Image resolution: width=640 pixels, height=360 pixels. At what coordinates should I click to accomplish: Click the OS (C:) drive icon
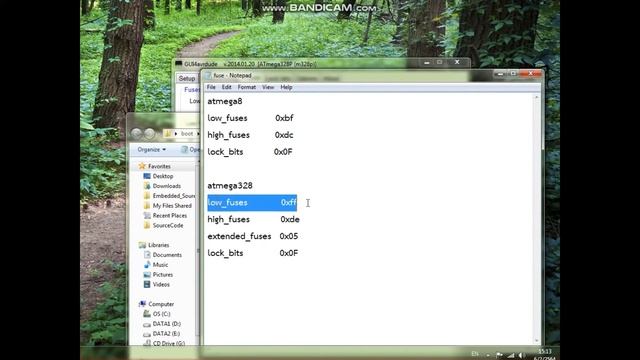pos(147,314)
